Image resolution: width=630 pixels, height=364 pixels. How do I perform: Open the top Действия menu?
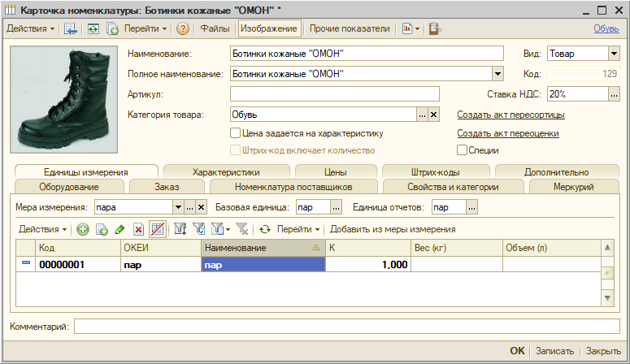[x=31, y=28]
